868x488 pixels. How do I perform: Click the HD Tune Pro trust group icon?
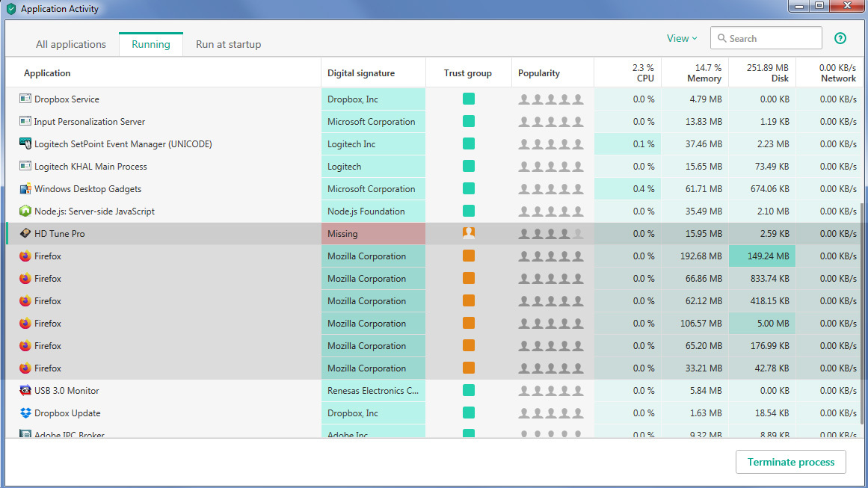pyautogui.click(x=468, y=233)
